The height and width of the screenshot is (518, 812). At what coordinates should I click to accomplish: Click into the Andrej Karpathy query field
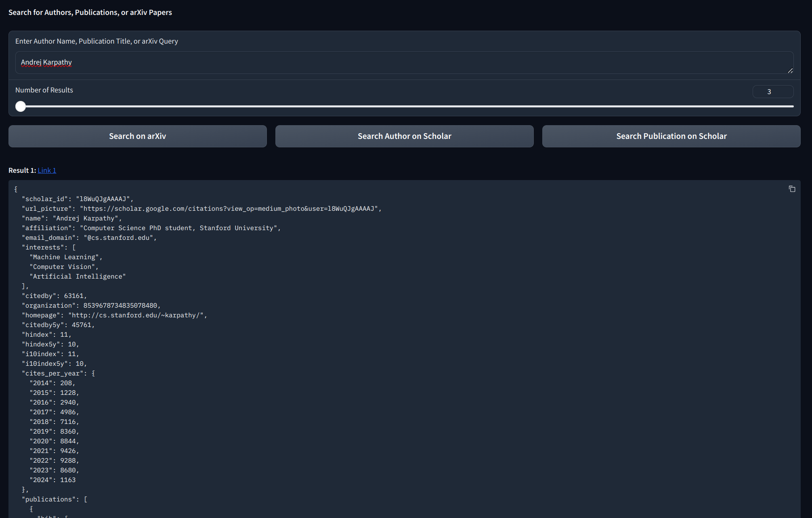pyautogui.click(x=404, y=63)
